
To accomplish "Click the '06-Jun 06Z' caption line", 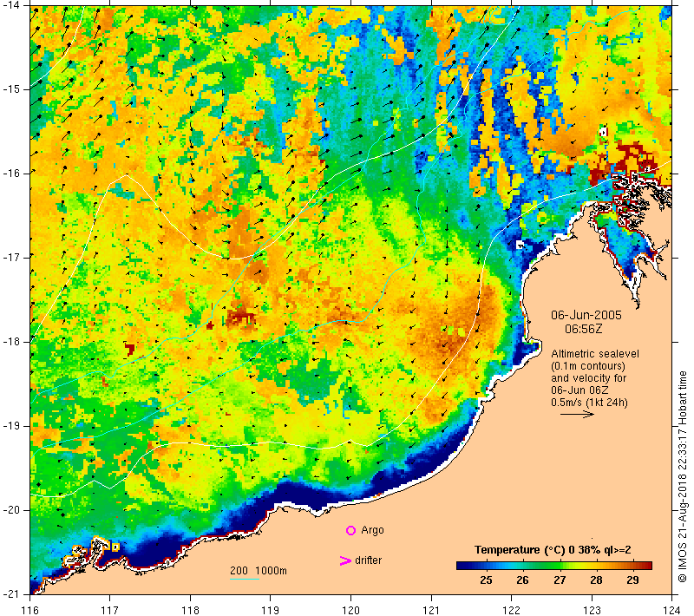I will tap(579, 390).
